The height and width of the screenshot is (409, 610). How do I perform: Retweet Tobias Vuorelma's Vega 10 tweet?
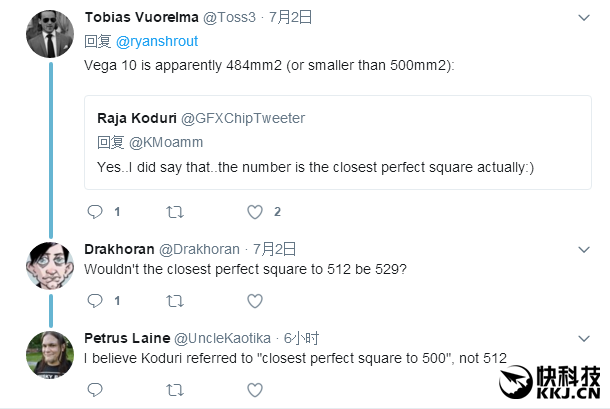174,212
